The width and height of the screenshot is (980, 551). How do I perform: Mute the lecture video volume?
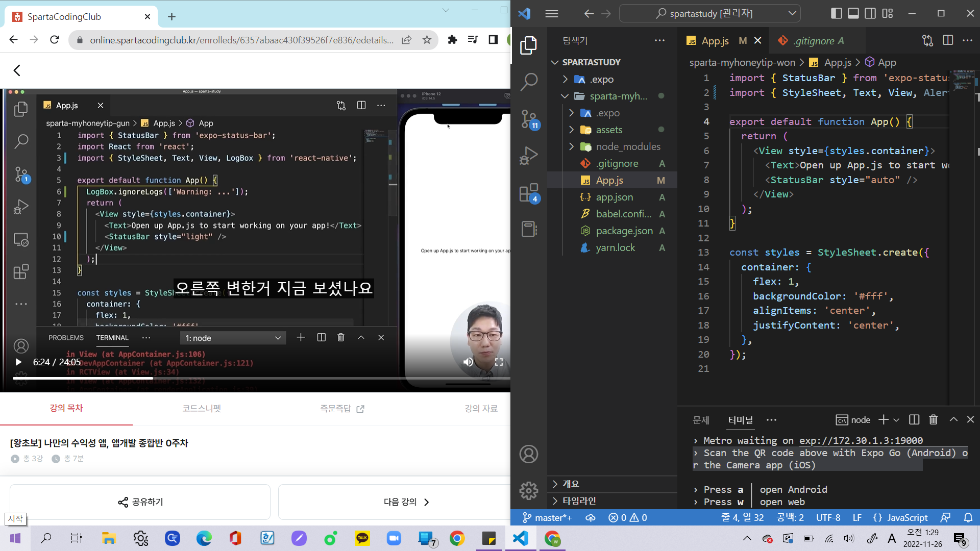[468, 362]
